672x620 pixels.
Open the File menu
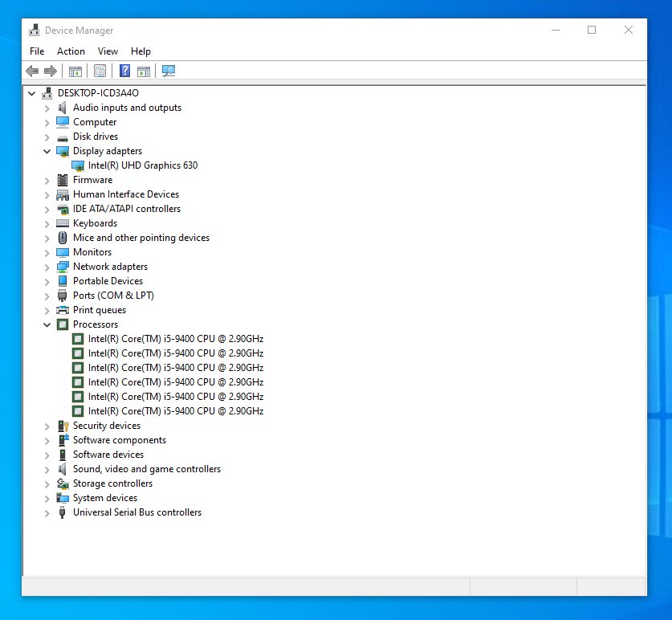pyautogui.click(x=37, y=51)
